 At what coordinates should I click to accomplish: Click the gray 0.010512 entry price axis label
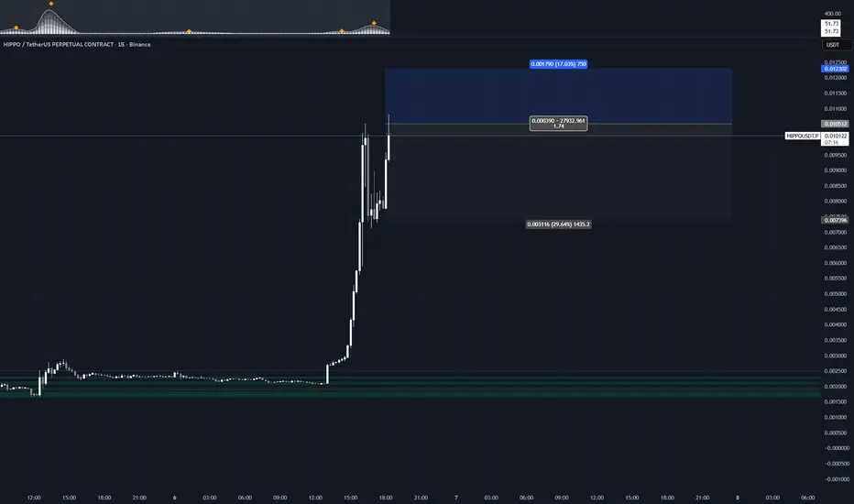[835, 124]
